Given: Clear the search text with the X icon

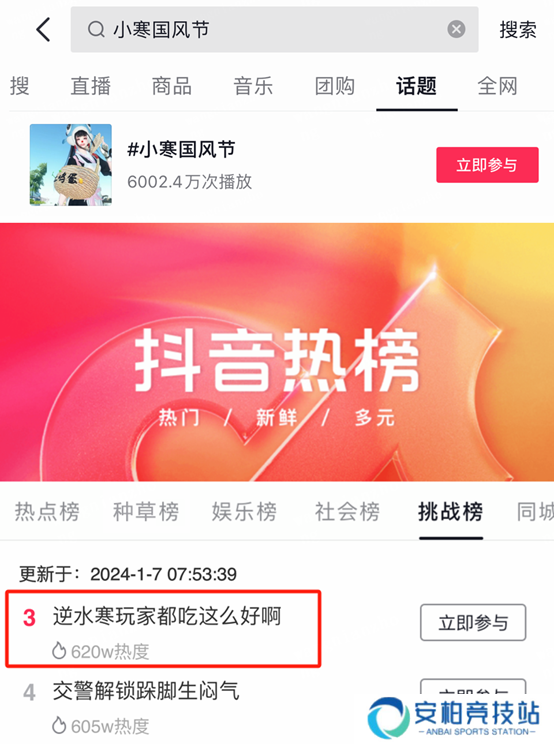Looking at the screenshot, I should 456,29.
